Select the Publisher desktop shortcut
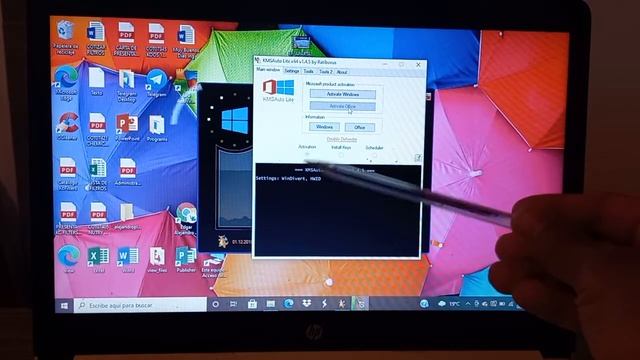640x360 pixels. point(186,260)
